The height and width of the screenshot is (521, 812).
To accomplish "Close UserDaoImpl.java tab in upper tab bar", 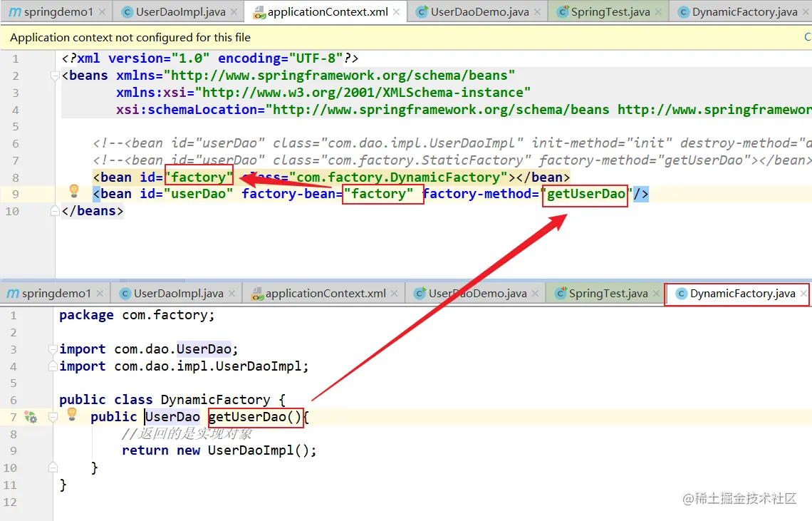I will point(234,12).
